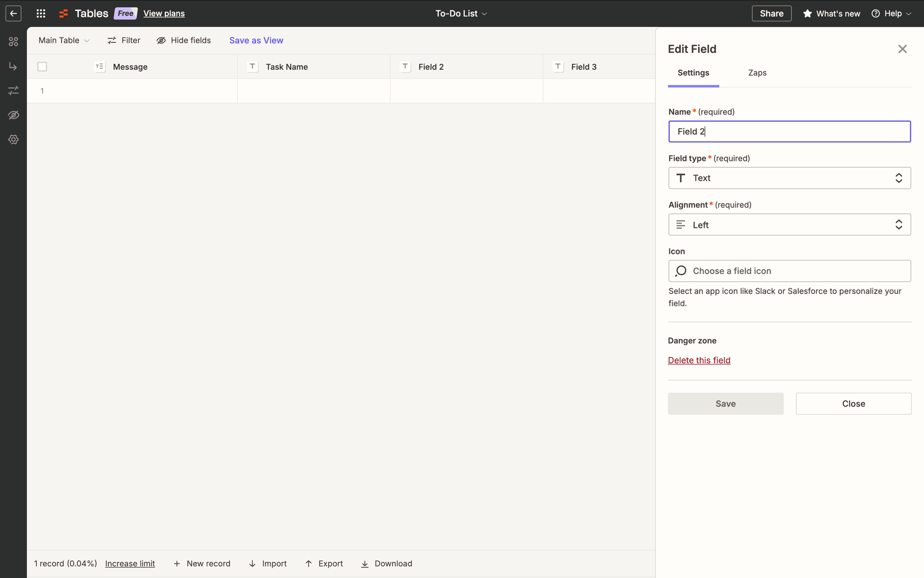
Task: Click the plus icon for New record
Action: pyautogui.click(x=177, y=564)
